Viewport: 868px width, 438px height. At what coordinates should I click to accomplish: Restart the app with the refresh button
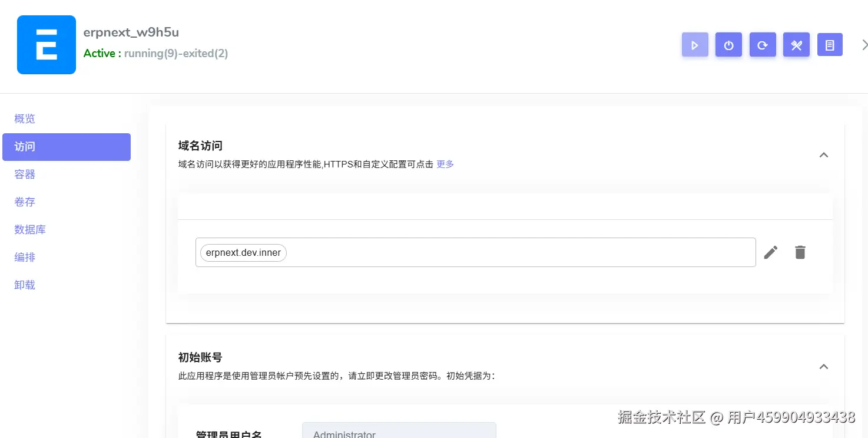pyautogui.click(x=763, y=45)
